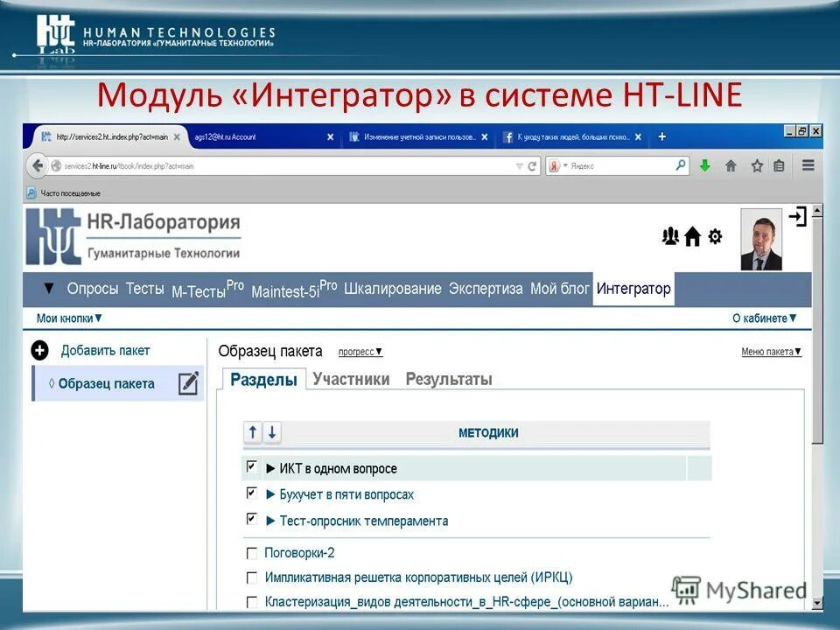
Task: Open the bookmarks list icon
Action: [779, 166]
